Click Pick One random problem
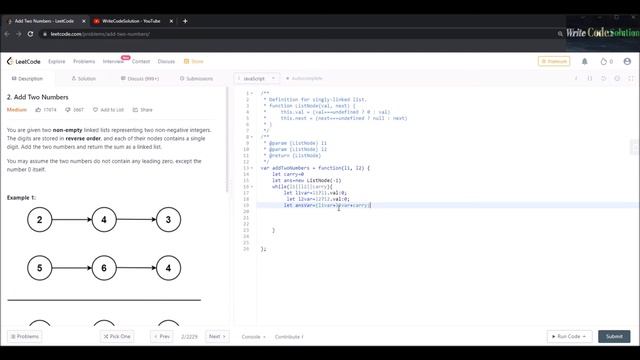The height and width of the screenshot is (360, 640). tap(117, 336)
